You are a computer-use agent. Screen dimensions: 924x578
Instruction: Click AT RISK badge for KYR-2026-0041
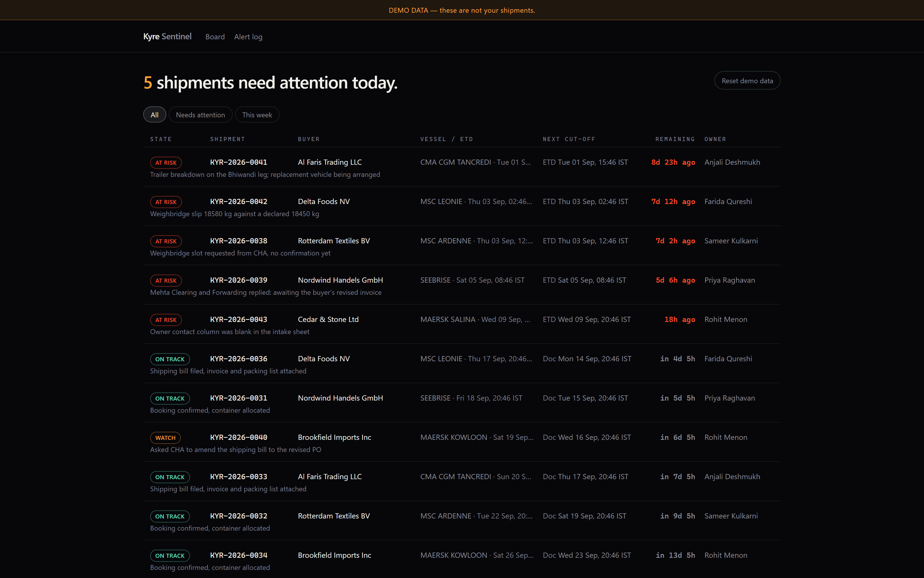click(166, 162)
